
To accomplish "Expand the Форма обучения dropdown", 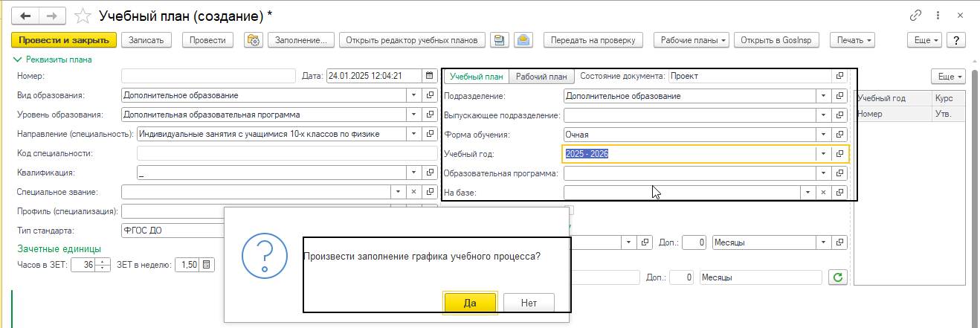I will point(823,135).
